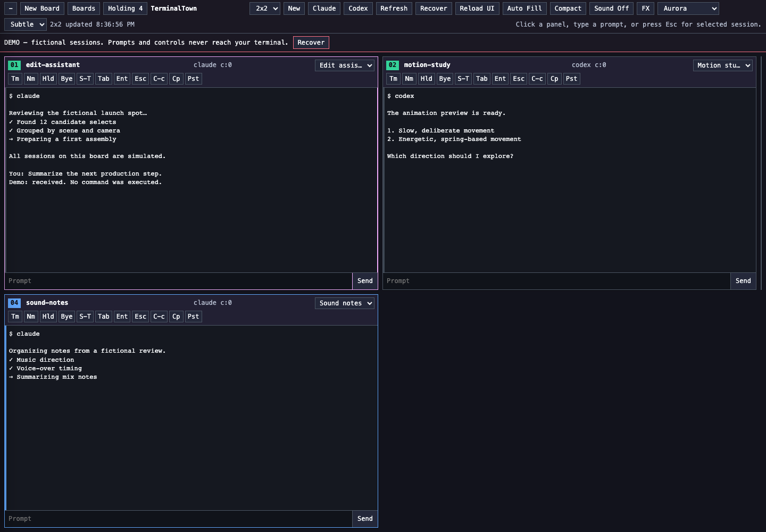
Task: Focus the motion-study Prompt field
Action: 557,281
